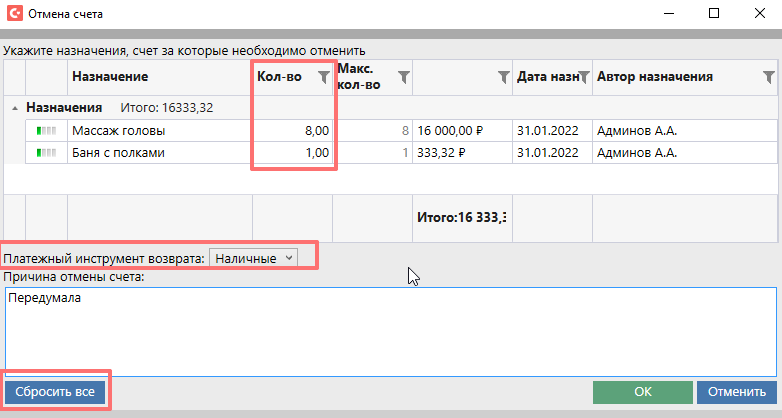Select the Баня с полками row
The width and height of the screenshot is (782, 418).
pyautogui.click(x=150, y=153)
